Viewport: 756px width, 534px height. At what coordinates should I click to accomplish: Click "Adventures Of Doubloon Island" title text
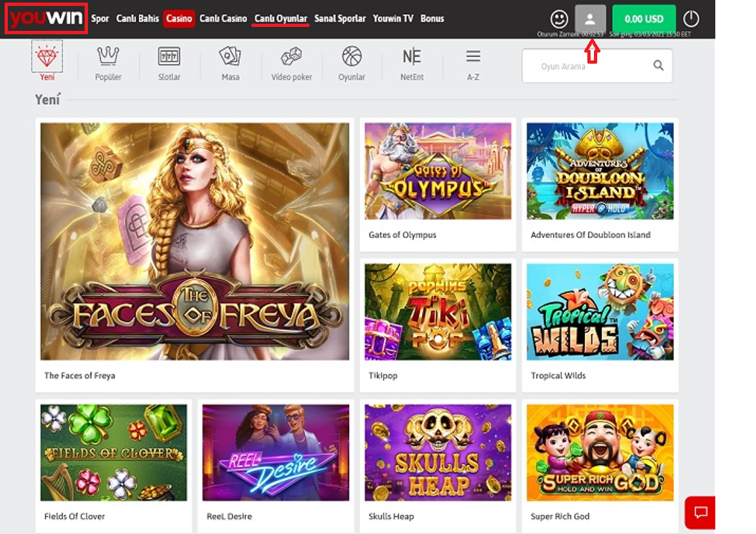click(590, 235)
